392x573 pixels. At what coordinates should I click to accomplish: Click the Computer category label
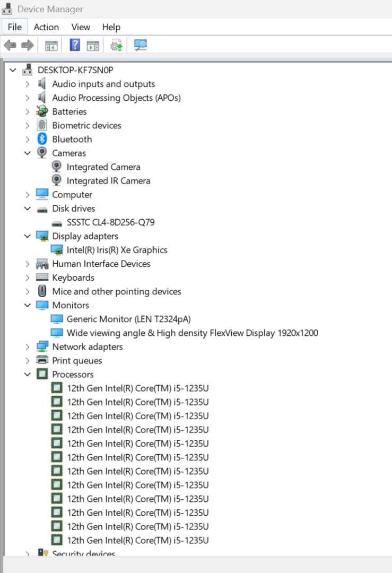tap(72, 195)
